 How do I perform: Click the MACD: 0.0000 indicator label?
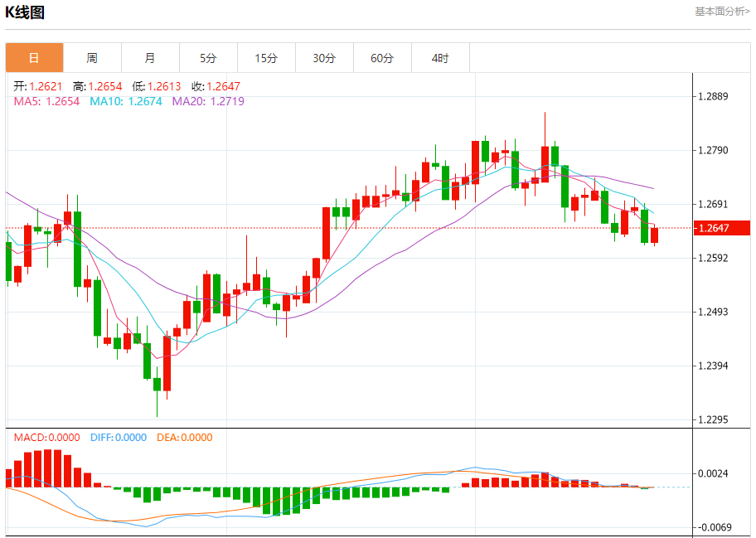[x=46, y=437]
